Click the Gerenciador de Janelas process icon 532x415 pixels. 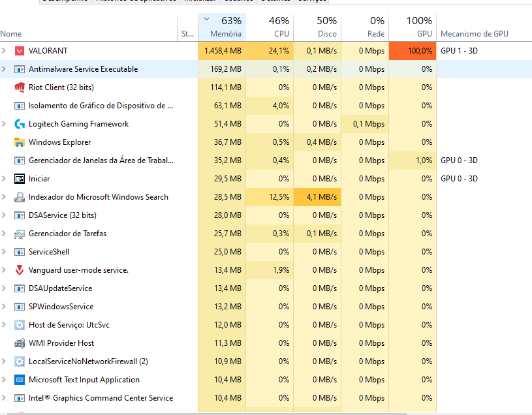tap(20, 161)
